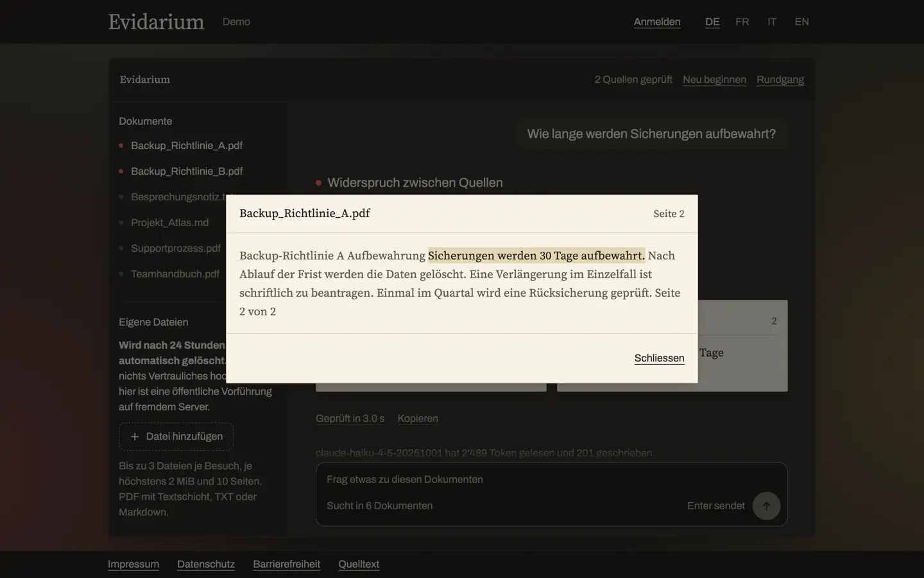Switch language to IT

tap(772, 22)
